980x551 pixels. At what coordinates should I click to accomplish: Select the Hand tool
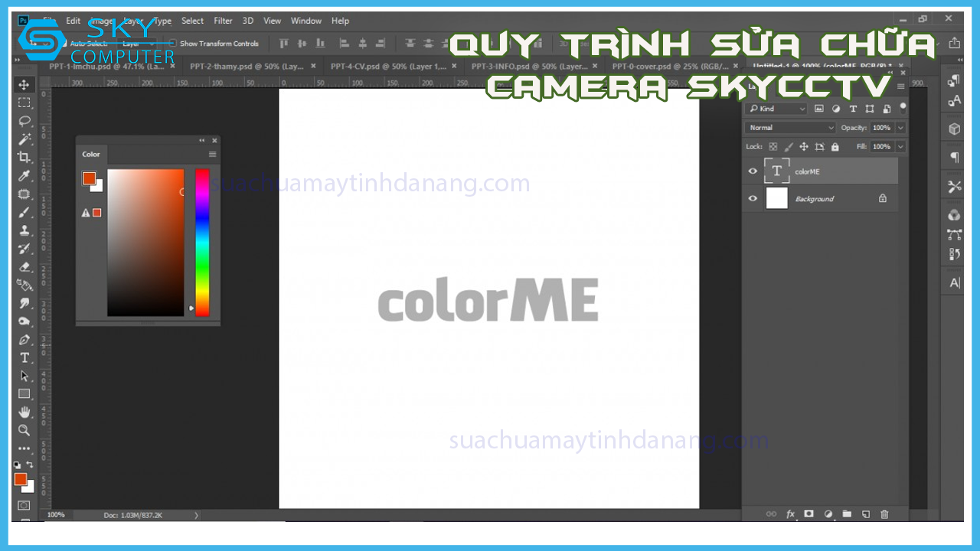point(24,412)
